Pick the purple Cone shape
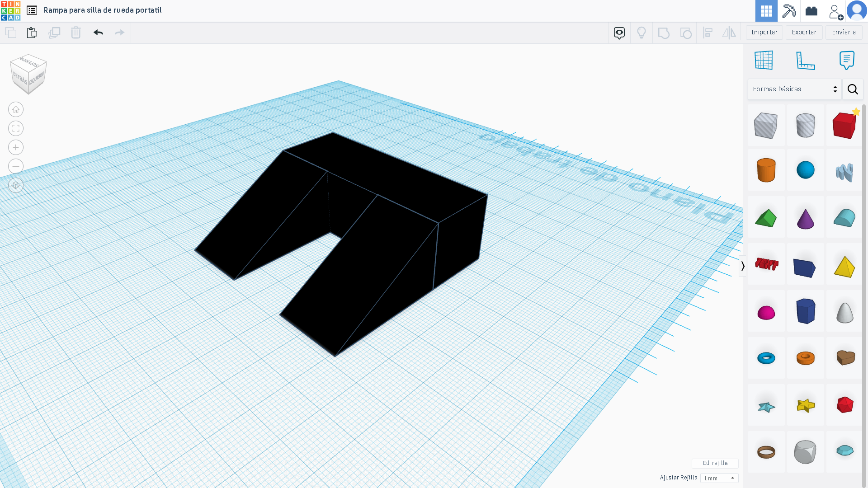 point(805,219)
